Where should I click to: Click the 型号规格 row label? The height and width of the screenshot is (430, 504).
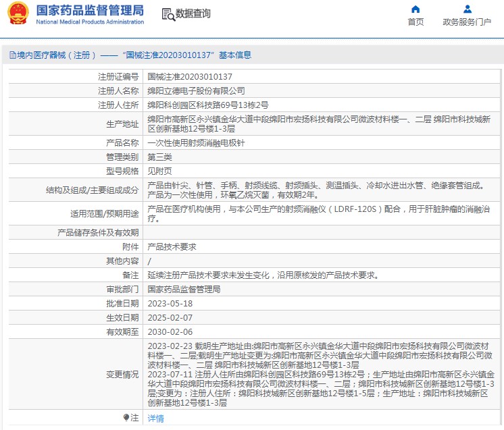pyautogui.click(x=122, y=171)
